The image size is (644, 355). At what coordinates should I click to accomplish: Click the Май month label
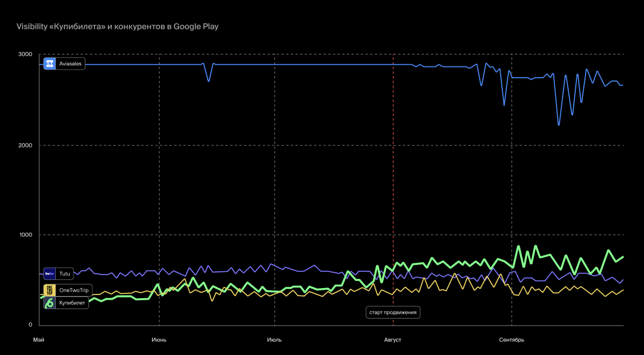point(39,340)
